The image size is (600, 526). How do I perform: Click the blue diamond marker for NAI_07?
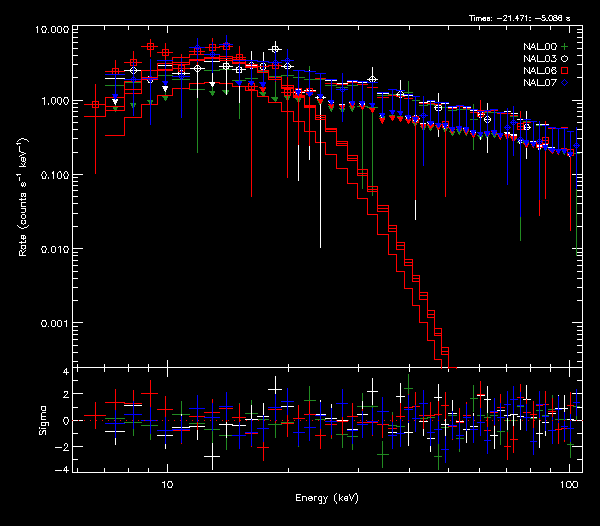(564, 83)
